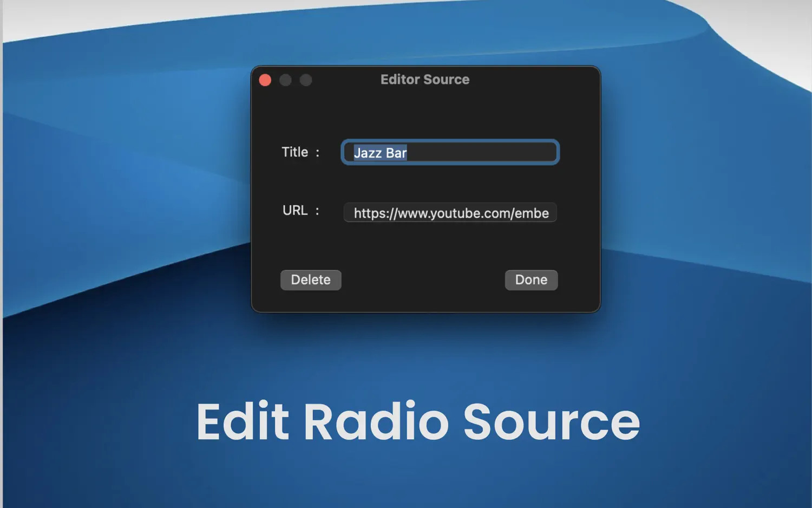The width and height of the screenshot is (812, 508).
Task: Click the Editor Source window title
Action: click(424, 80)
